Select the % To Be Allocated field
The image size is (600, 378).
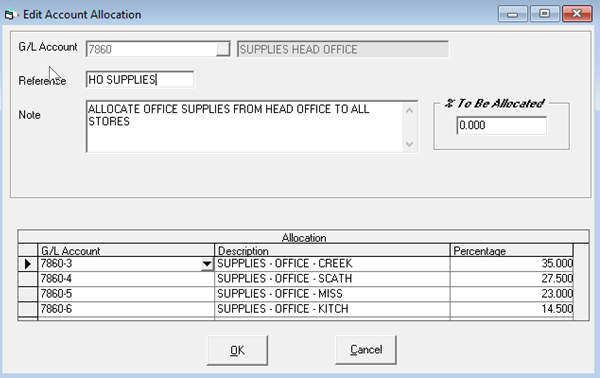click(502, 125)
